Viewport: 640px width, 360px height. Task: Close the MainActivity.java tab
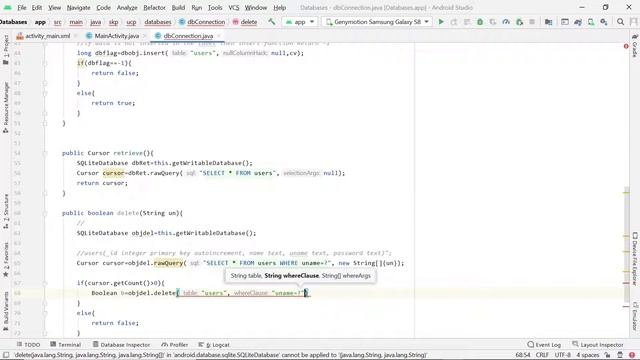click(144, 36)
